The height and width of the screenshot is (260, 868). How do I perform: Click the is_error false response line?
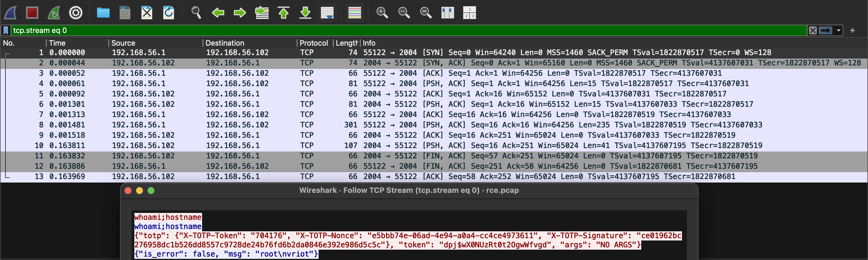coord(226,254)
